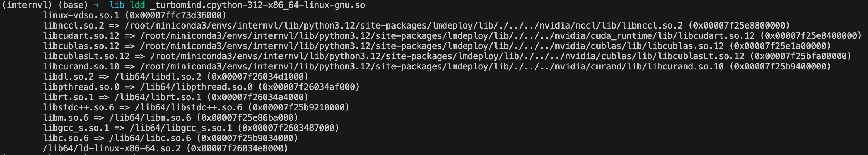Click the /lib64/libgcc_s.so.1 path
The height and width of the screenshot is (155, 868).
181,128
